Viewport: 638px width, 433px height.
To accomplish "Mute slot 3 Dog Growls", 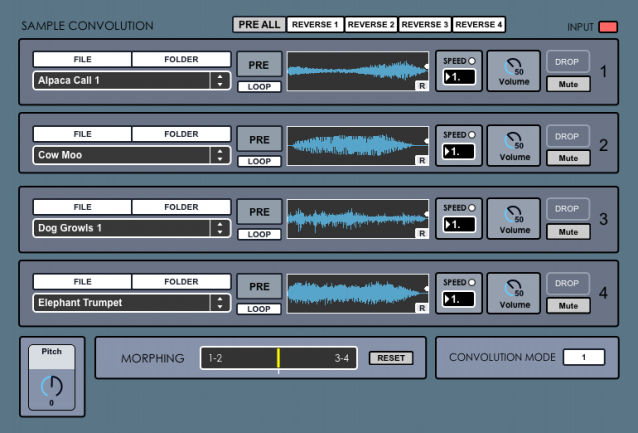I will point(568,232).
